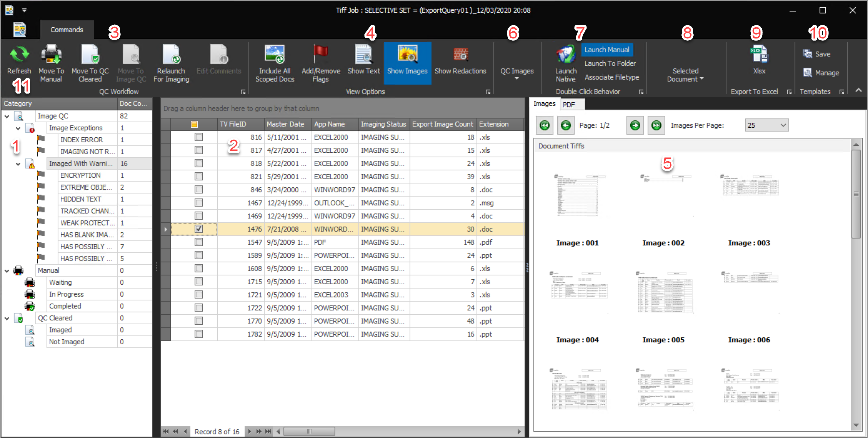
Task: Toggle the Show Redactions view option
Action: [460, 63]
